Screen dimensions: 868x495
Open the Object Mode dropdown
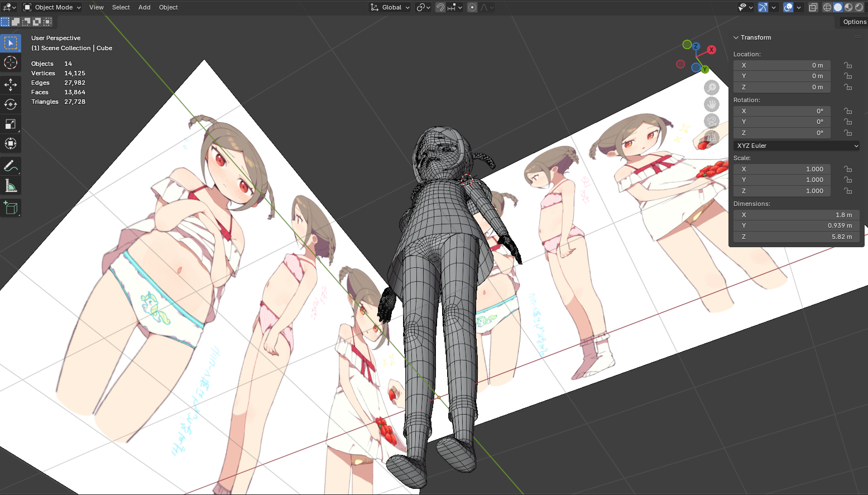[52, 7]
